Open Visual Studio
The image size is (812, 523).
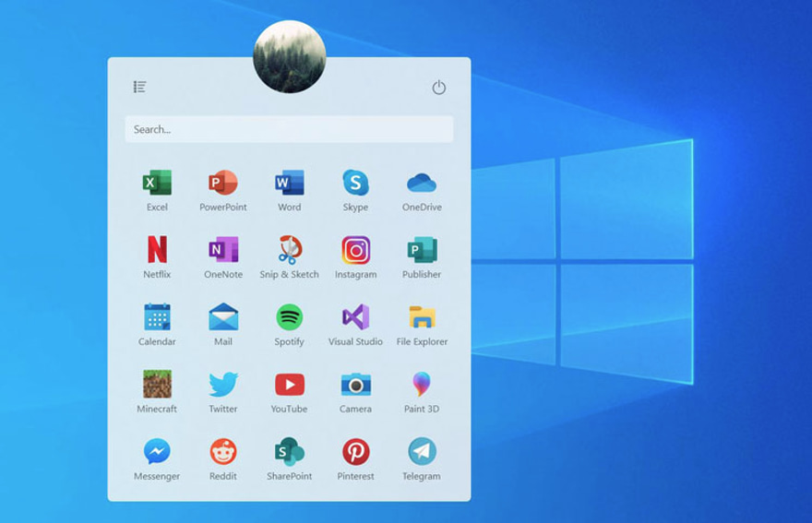pyautogui.click(x=355, y=317)
